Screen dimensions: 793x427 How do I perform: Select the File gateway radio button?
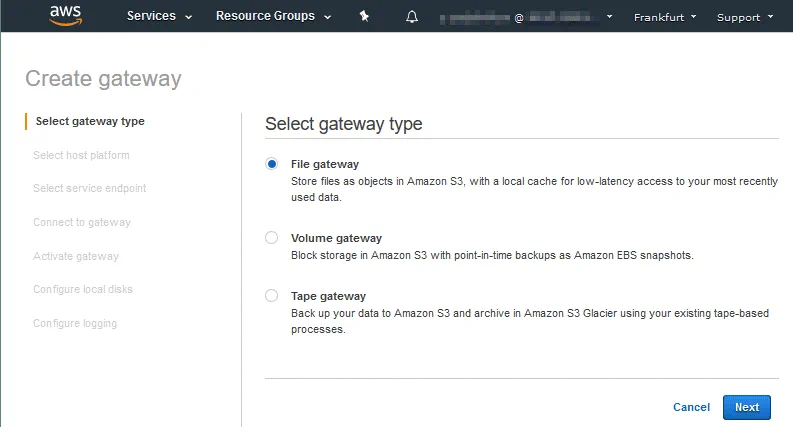(x=272, y=164)
